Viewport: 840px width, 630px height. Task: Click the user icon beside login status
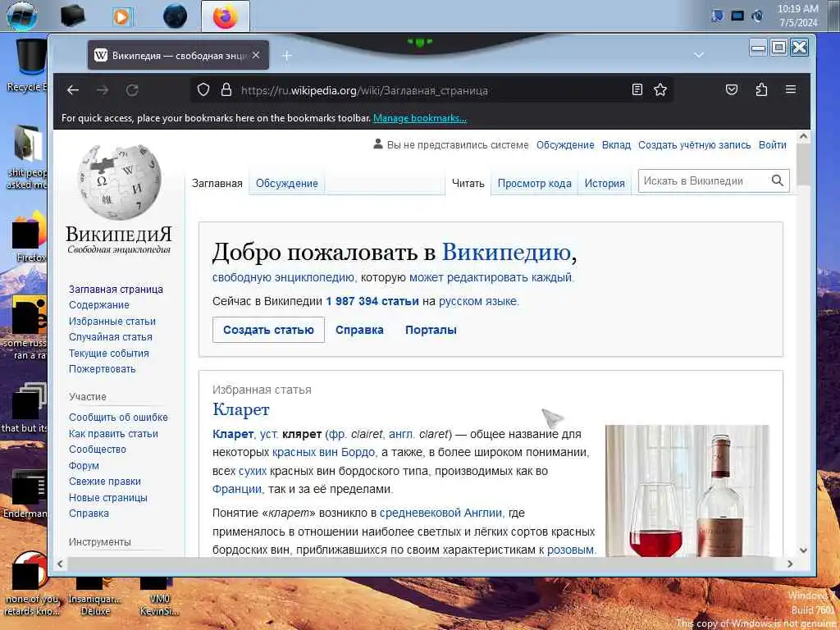[x=377, y=144]
